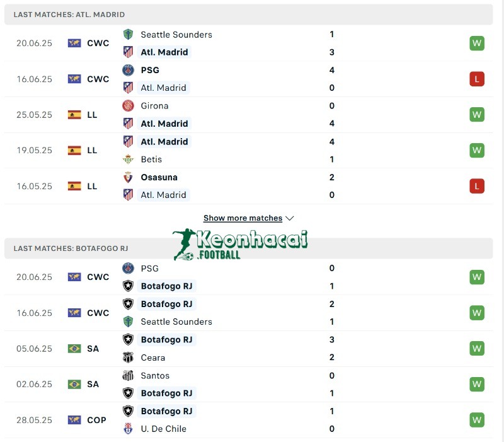Select the Last Matches: Botafogo RJ header

click(71, 248)
